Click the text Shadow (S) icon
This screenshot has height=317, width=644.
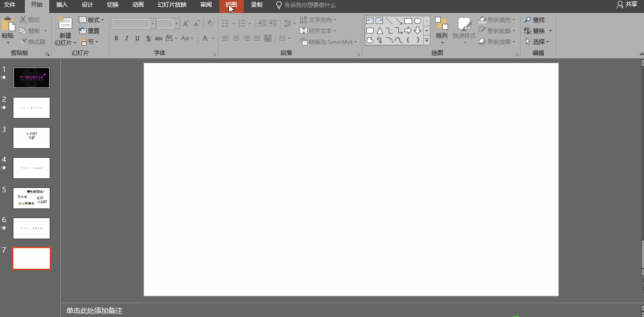pos(148,38)
